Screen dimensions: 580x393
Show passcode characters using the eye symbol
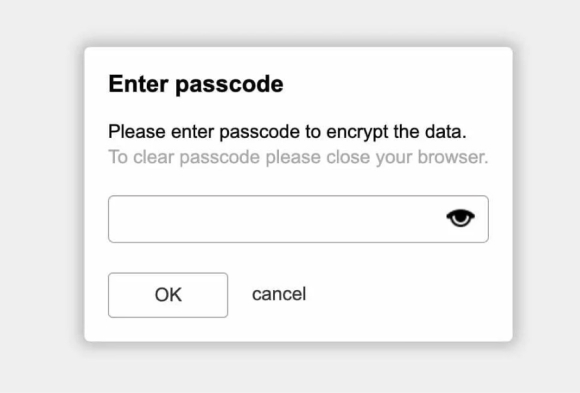pyautogui.click(x=461, y=218)
